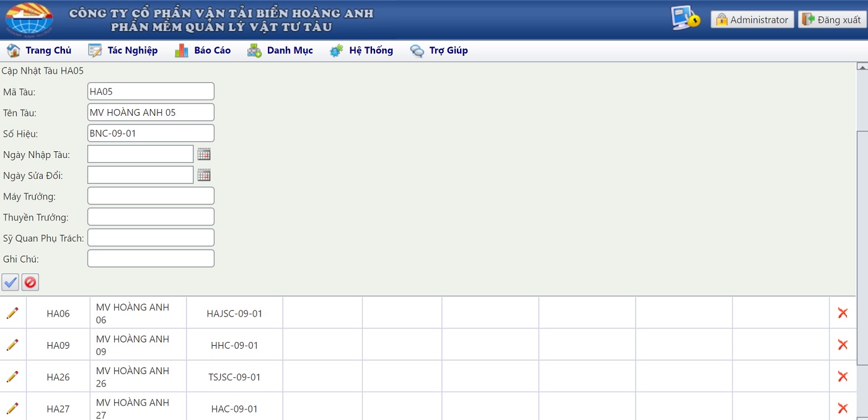This screenshot has height=420, width=868.
Task: Delete the HA09 row with red X
Action: [x=843, y=345]
